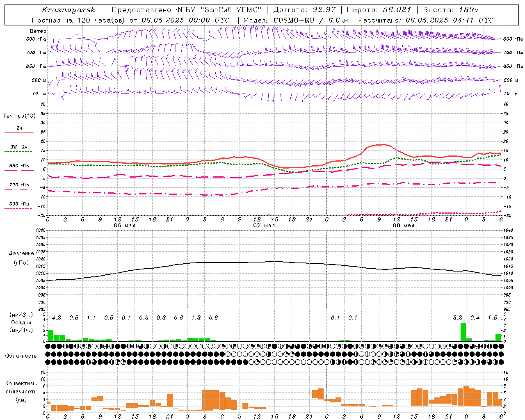
Task: Click the 'Прогноз на 120 часа(ов)' forecast text
Action: (x=79, y=20)
